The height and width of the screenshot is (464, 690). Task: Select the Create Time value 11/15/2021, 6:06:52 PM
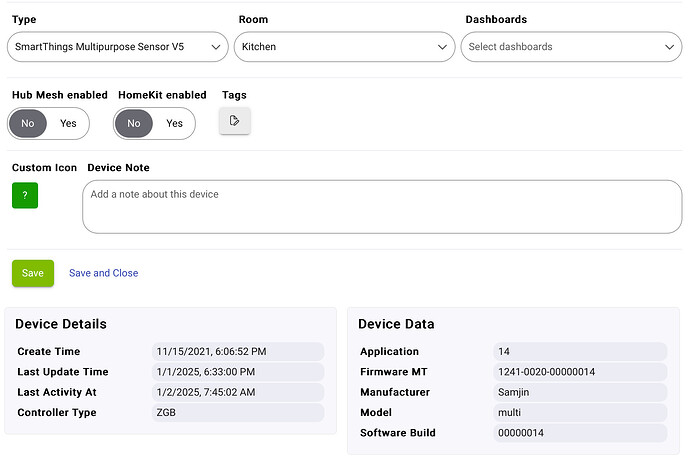(x=238, y=351)
